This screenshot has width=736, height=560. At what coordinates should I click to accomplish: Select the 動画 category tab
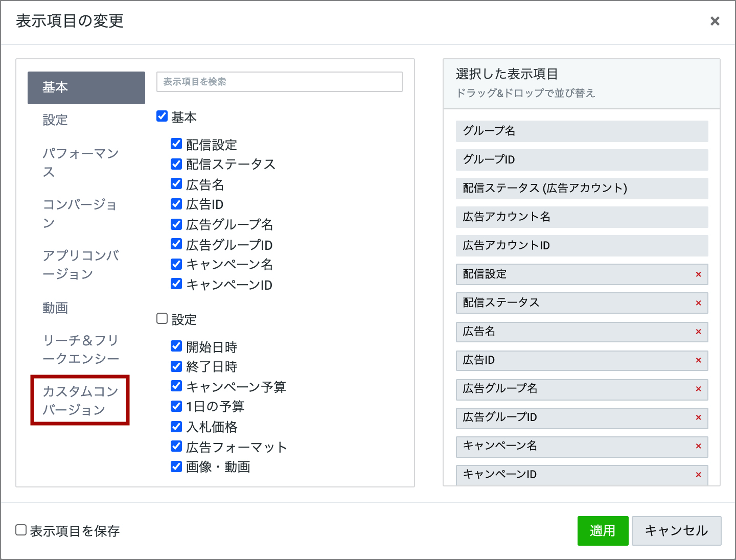tap(55, 308)
